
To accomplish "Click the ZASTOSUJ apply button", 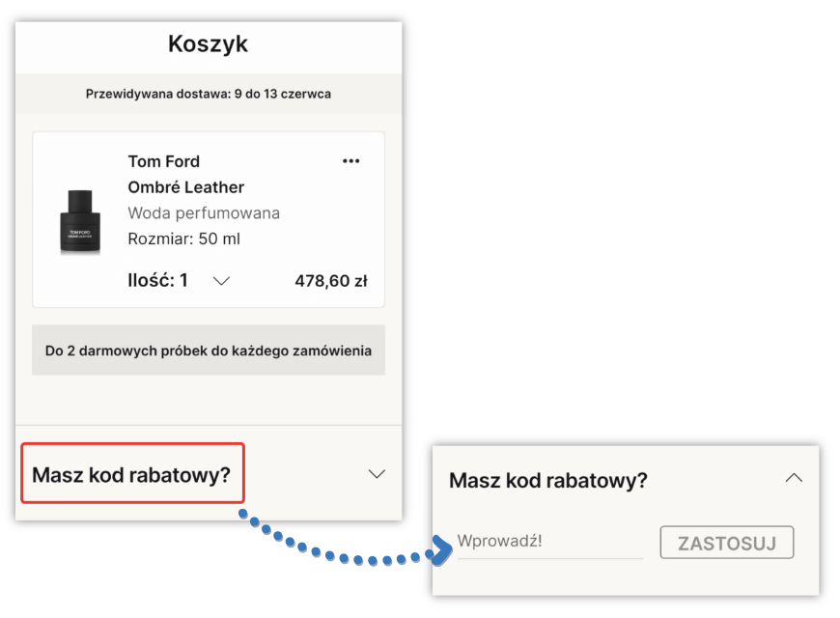I will click(726, 542).
